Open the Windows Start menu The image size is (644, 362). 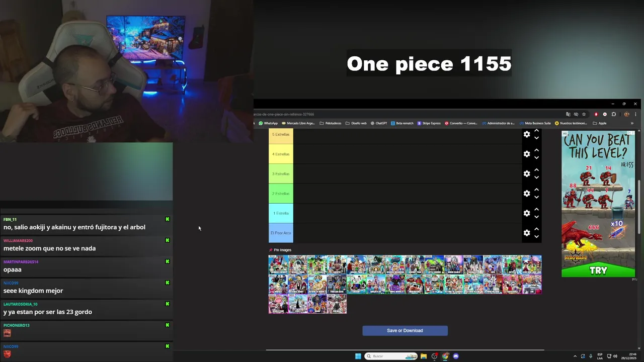(358, 356)
